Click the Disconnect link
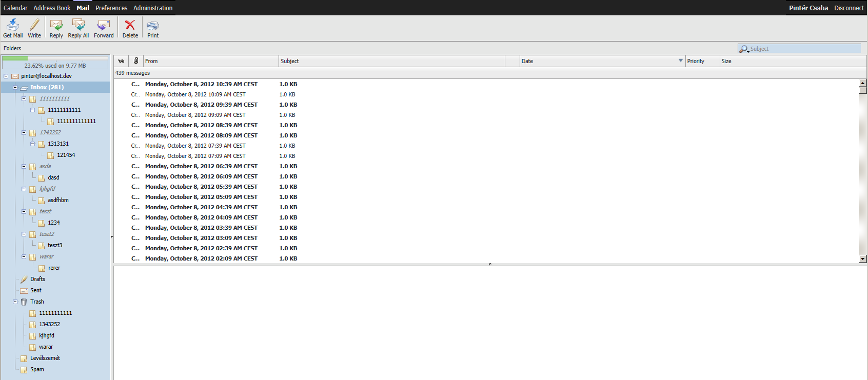 click(x=849, y=8)
